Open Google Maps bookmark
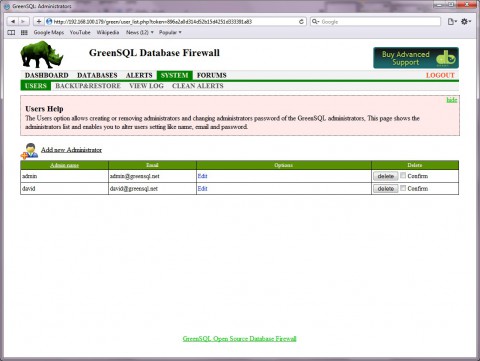 pyautogui.click(x=49, y=32)
